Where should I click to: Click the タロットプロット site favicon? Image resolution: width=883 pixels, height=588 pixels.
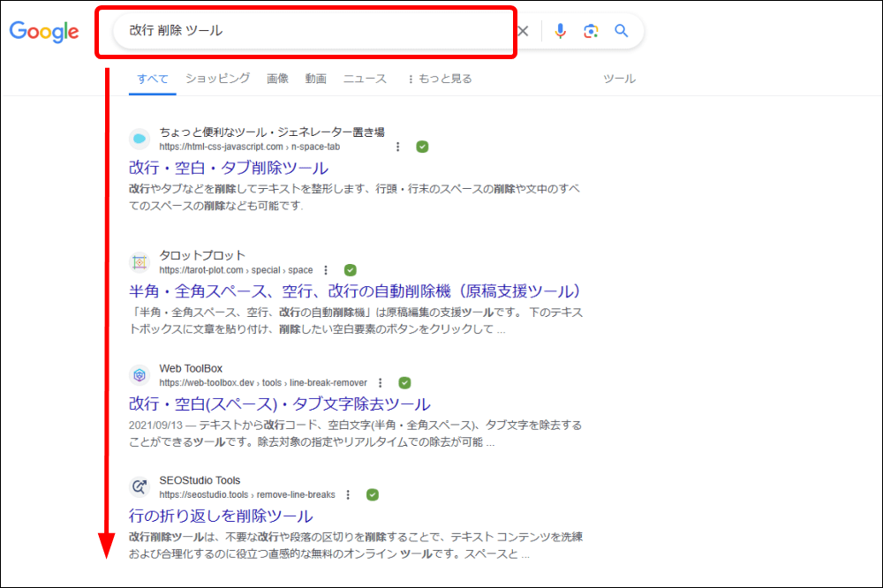coord(140,262)
